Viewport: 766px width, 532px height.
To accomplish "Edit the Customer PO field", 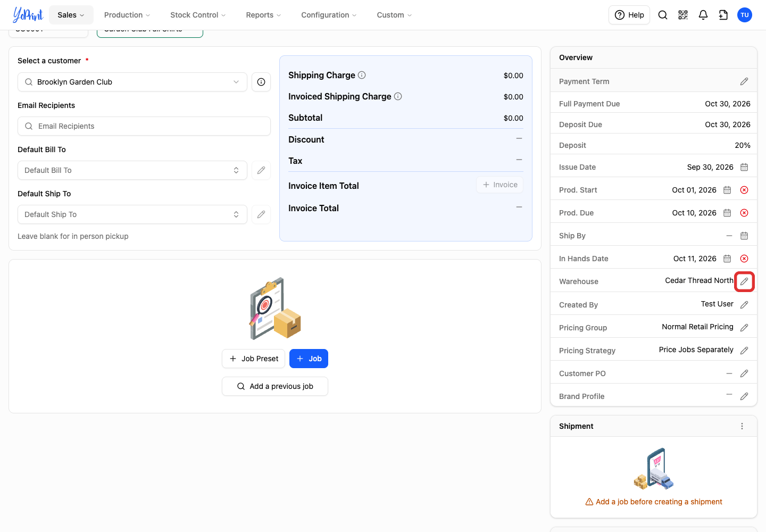I will tap(744, 373).
